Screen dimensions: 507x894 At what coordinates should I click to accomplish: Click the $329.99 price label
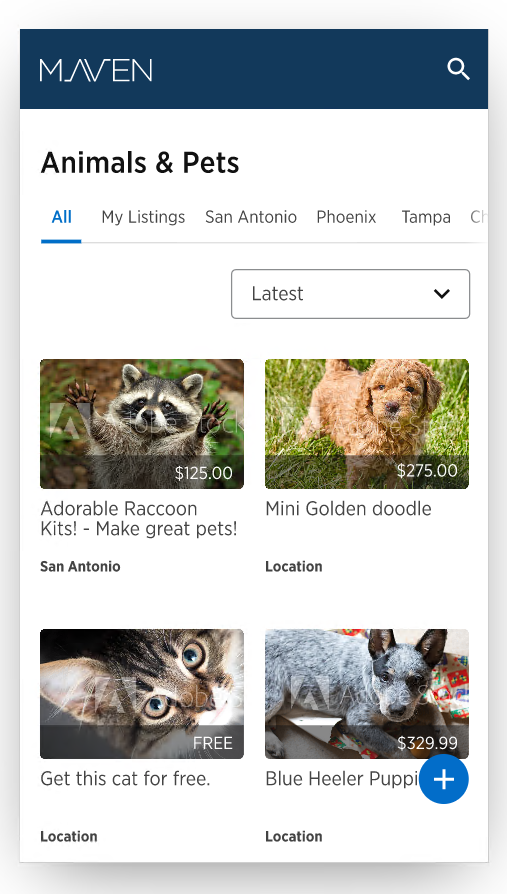427,743
